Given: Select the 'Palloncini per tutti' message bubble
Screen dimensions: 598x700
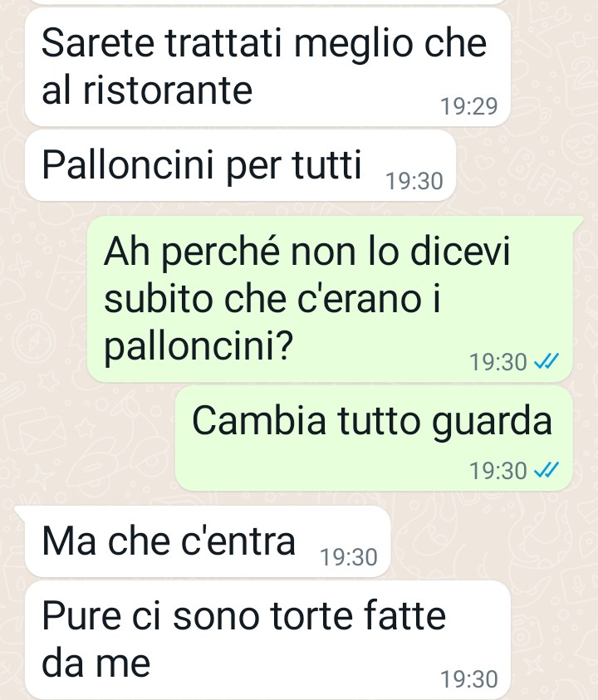Looking at the screenshot, I should (x=240, y=165).
